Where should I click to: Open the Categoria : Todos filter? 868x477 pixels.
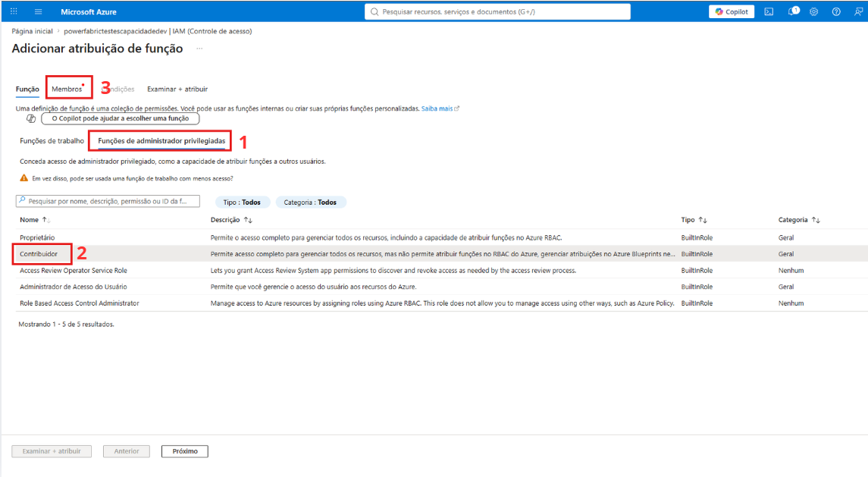(310, 202)
